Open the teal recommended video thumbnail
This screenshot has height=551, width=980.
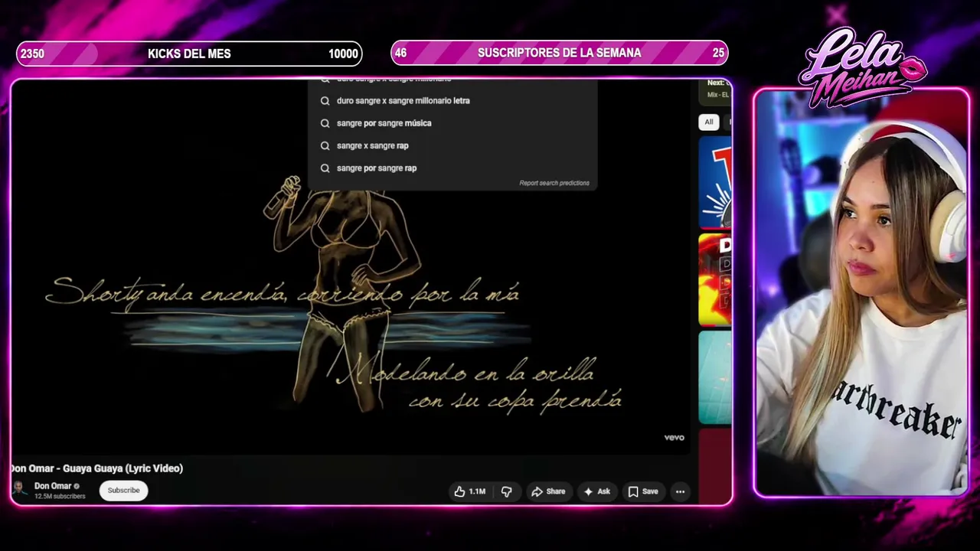715,377
